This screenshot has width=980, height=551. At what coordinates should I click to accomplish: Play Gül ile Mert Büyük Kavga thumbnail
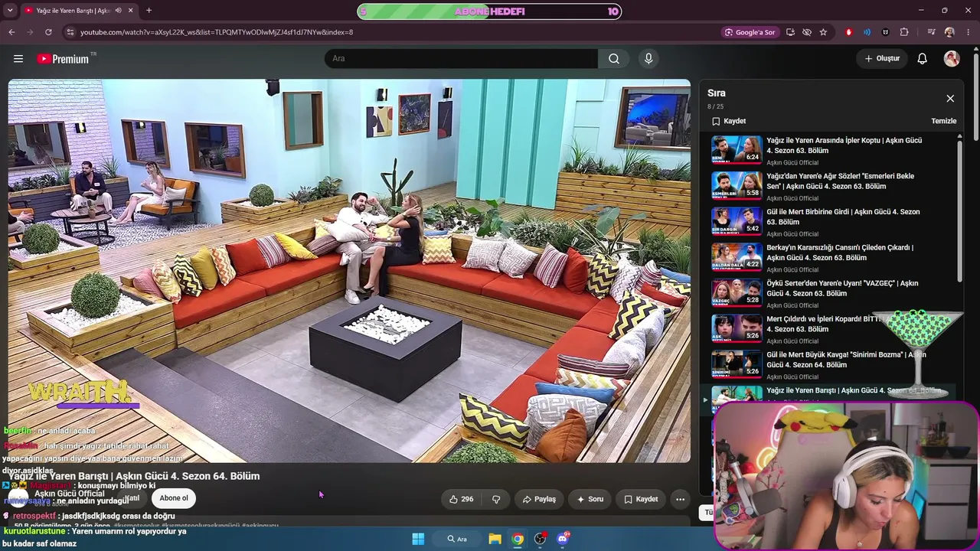tap(737, 364)
